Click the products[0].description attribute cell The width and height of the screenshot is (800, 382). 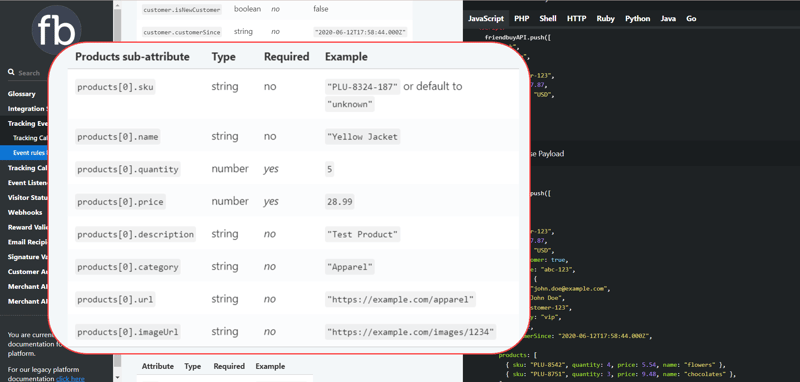click(x=135, y=235)
